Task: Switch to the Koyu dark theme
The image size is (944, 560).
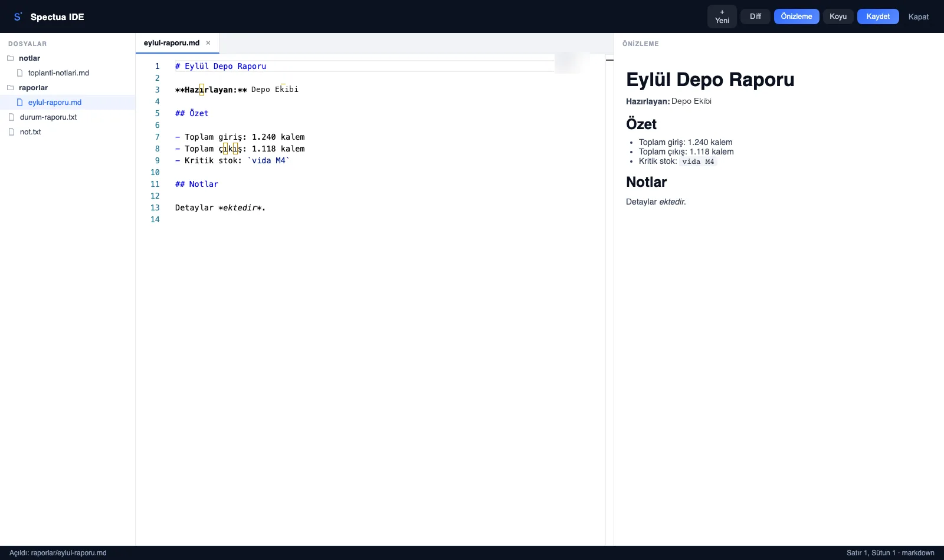Action: point(838,17)
